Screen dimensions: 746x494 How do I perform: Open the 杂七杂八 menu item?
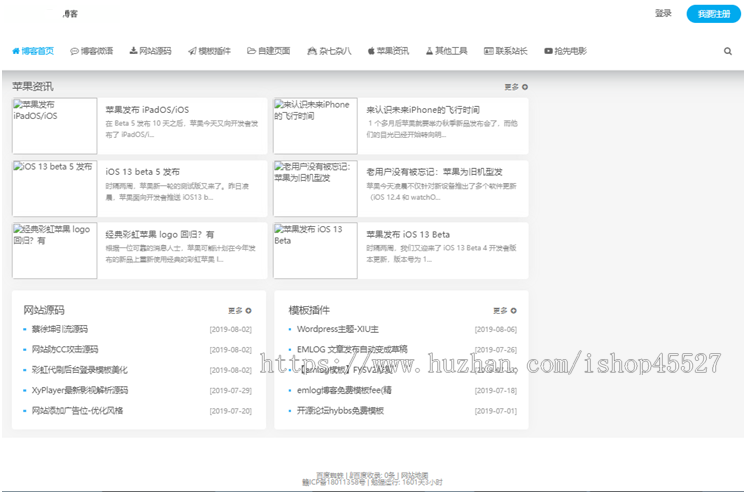click(x=329, y=51)
